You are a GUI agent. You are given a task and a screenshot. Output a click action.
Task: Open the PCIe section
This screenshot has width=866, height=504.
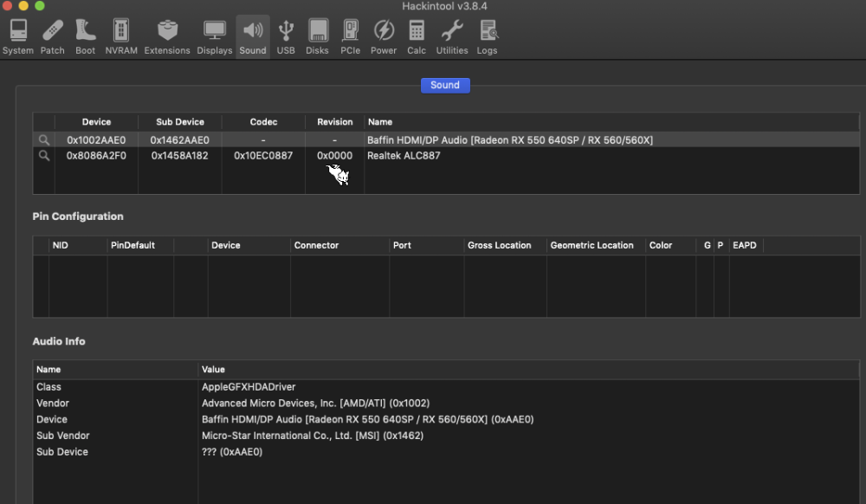(x=350, y=37)
